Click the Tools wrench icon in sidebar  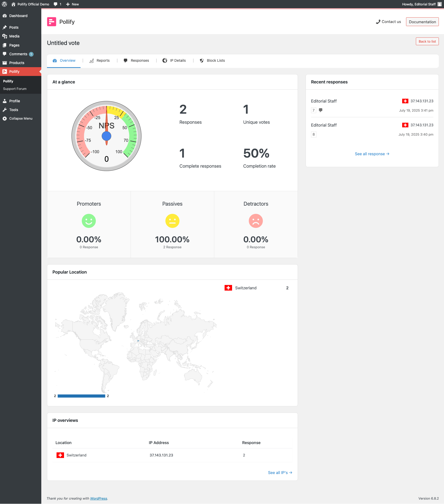coord(5,110)
